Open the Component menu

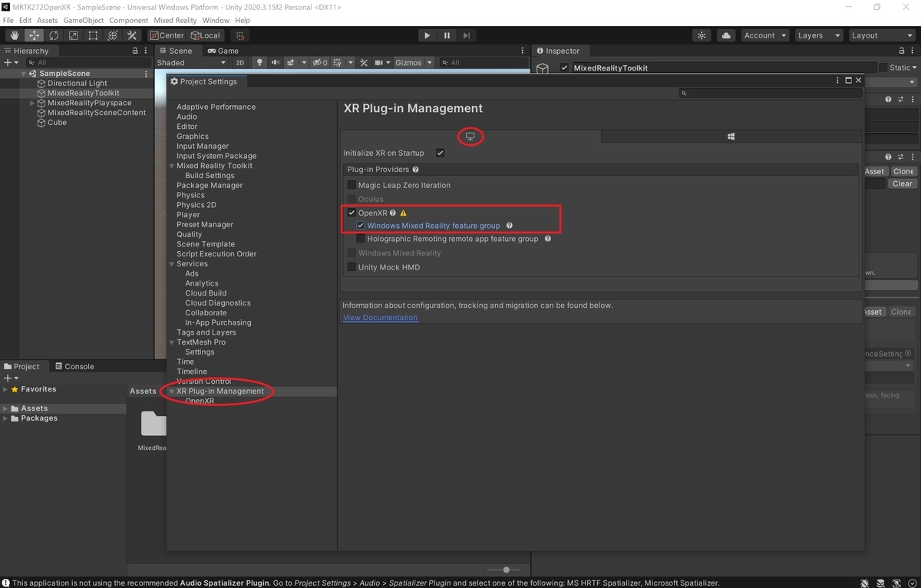pyautogui.click(x=129, y=20)
